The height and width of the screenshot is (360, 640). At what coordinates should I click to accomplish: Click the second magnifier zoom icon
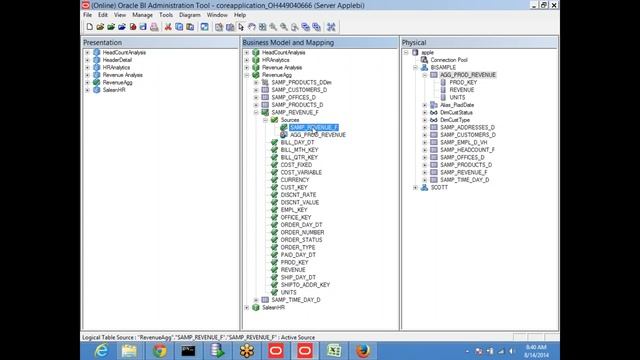(284, 27)
